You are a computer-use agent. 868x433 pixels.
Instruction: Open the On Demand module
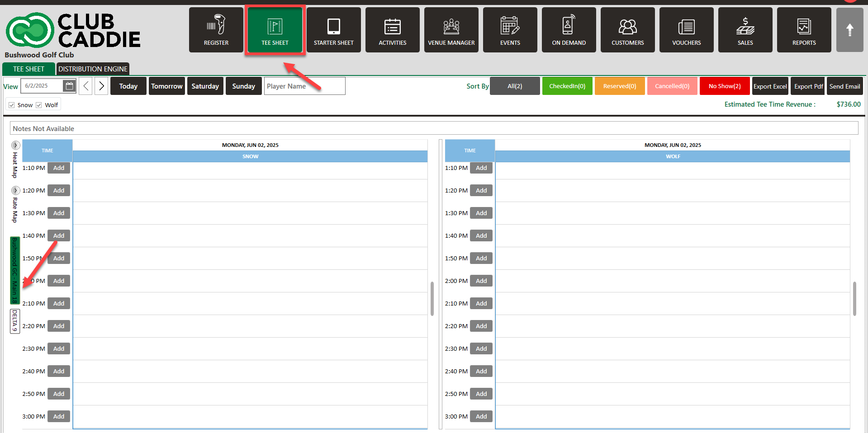point(569,30)
